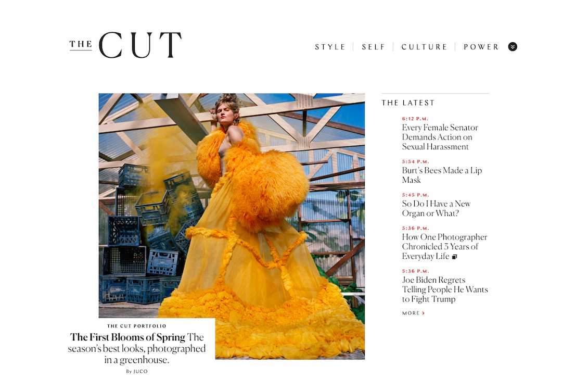Open the Self section

[374, 47]
